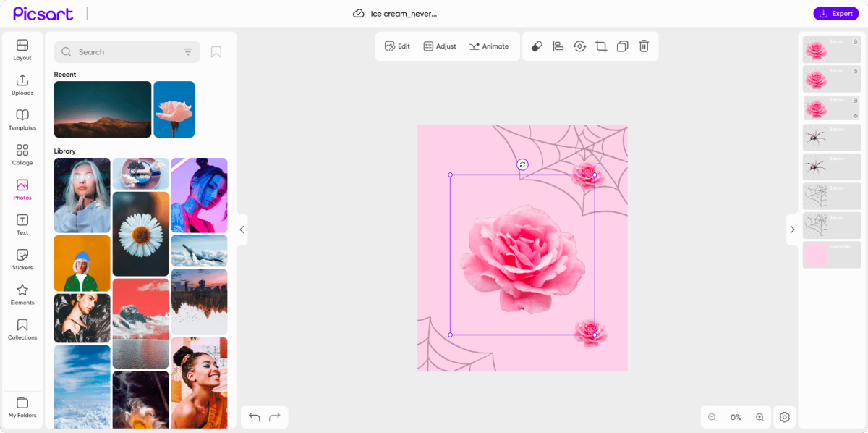Select the Eraser tool in the toolbar
Viewport: 868px width, 433px height.
535,46
